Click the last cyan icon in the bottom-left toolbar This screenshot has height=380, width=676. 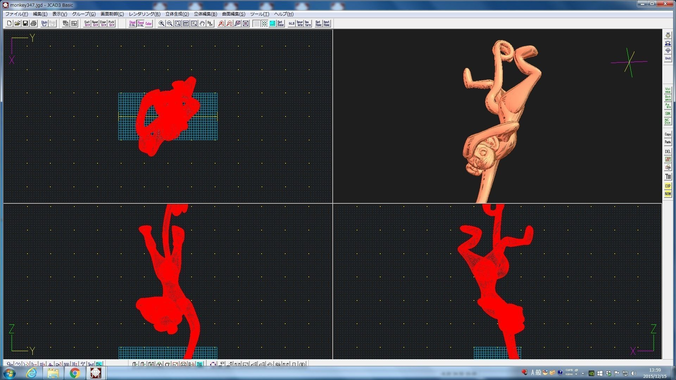click(x=100, y=364)
